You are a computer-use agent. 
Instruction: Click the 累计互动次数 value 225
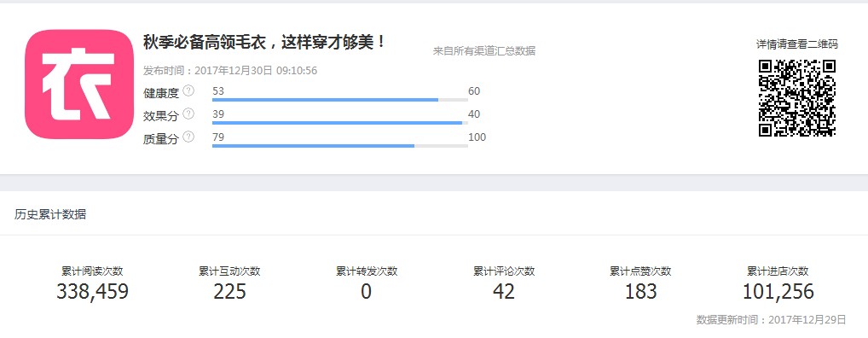click(229, 291)
